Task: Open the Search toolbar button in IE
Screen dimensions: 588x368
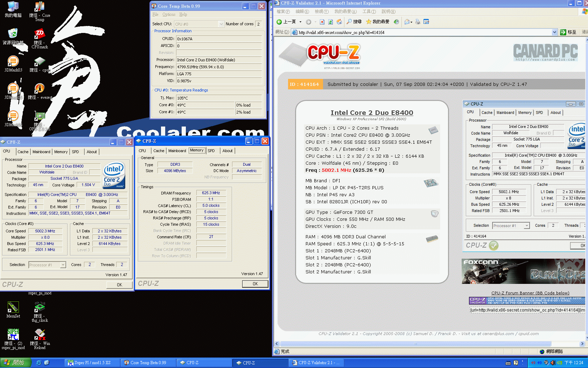Action: tap(354, 22)
